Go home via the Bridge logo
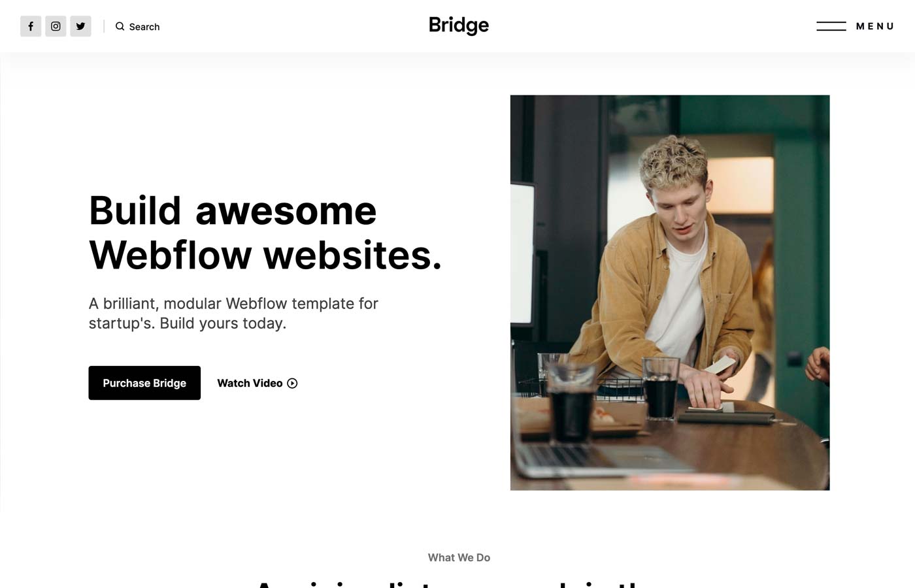Viewport: 915px width, 588px height. click(x=459, y=25)
